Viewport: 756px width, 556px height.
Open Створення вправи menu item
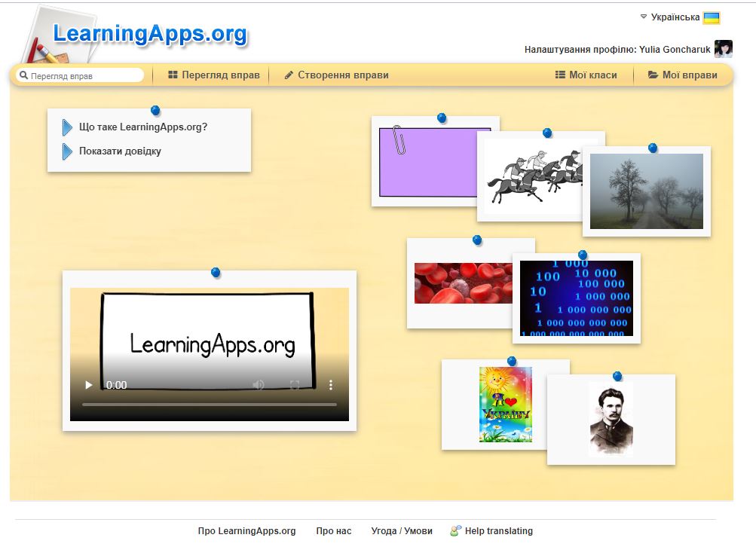(336, 75)
